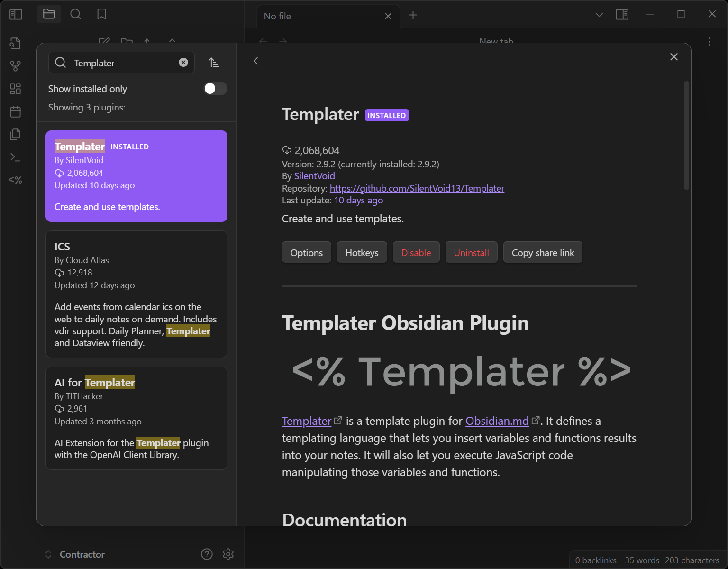Open the GitHub repository link
Viewport: 728px width, 569px height.
417,188
